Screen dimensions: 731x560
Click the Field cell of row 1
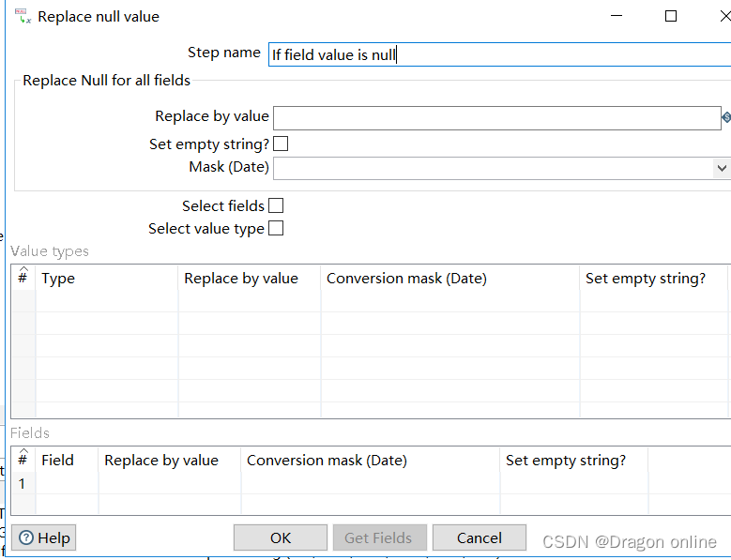[x=68, y=484]
